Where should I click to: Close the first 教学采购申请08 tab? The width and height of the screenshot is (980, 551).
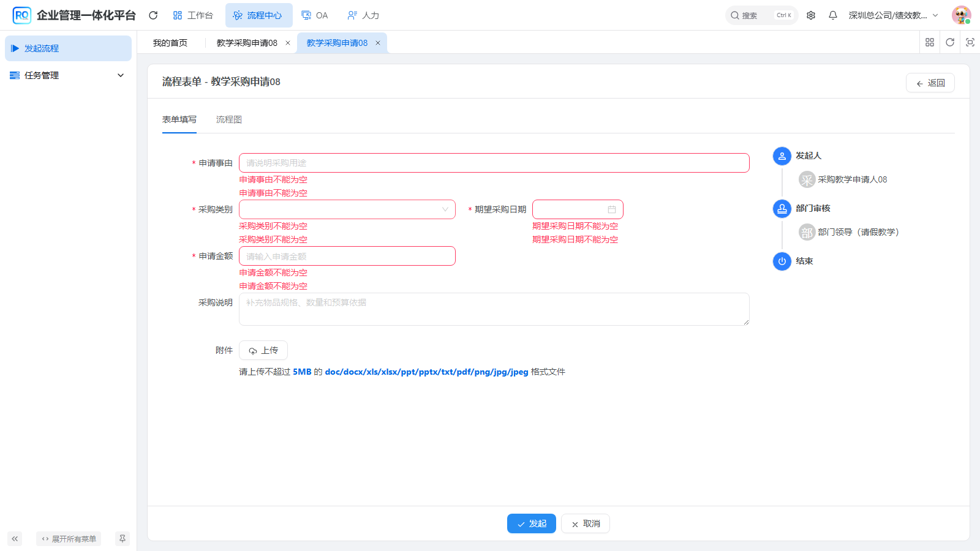click(x=288, y=43)
